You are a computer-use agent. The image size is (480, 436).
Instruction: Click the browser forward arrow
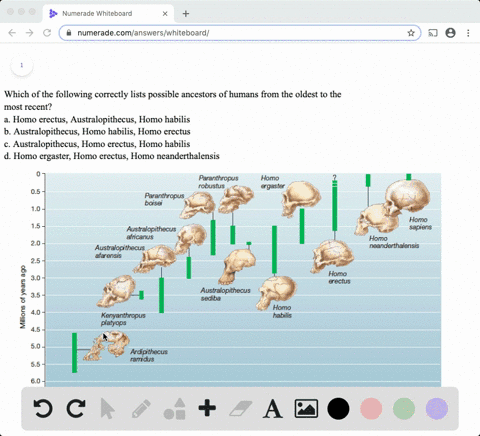click(x=29, y=33)
